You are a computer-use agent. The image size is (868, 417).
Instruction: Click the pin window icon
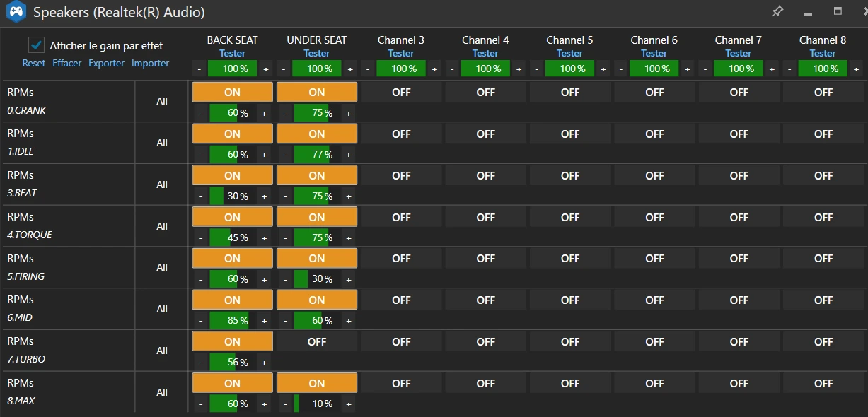click(x=777, y=11)
